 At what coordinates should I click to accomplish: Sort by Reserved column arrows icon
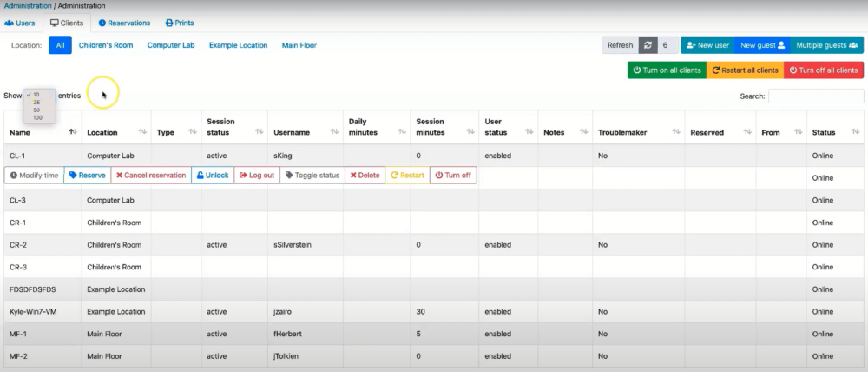pyautogui.click(x=746, y=132)
